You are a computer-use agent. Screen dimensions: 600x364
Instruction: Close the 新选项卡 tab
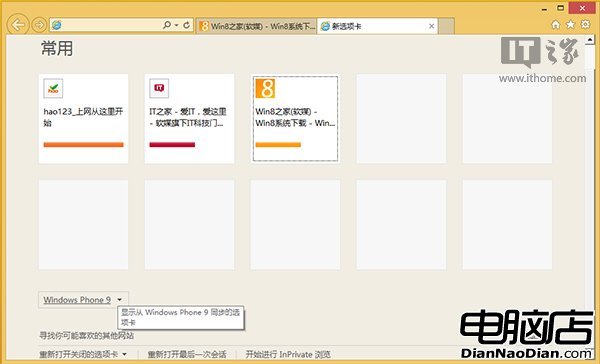[431, 26]
